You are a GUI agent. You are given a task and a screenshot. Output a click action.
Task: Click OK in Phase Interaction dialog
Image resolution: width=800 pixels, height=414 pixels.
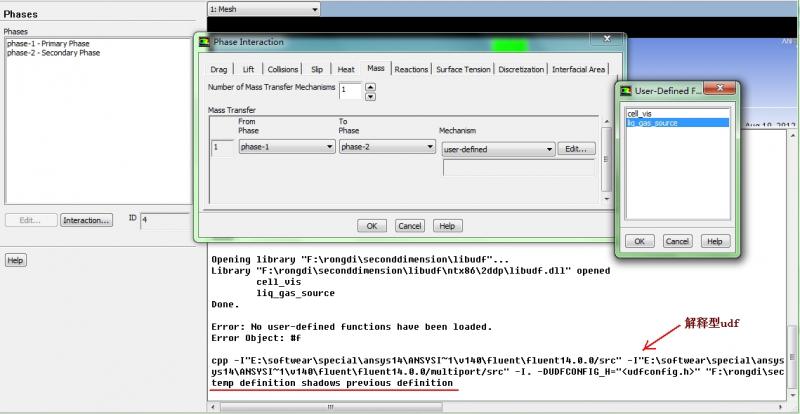(372, 226)
